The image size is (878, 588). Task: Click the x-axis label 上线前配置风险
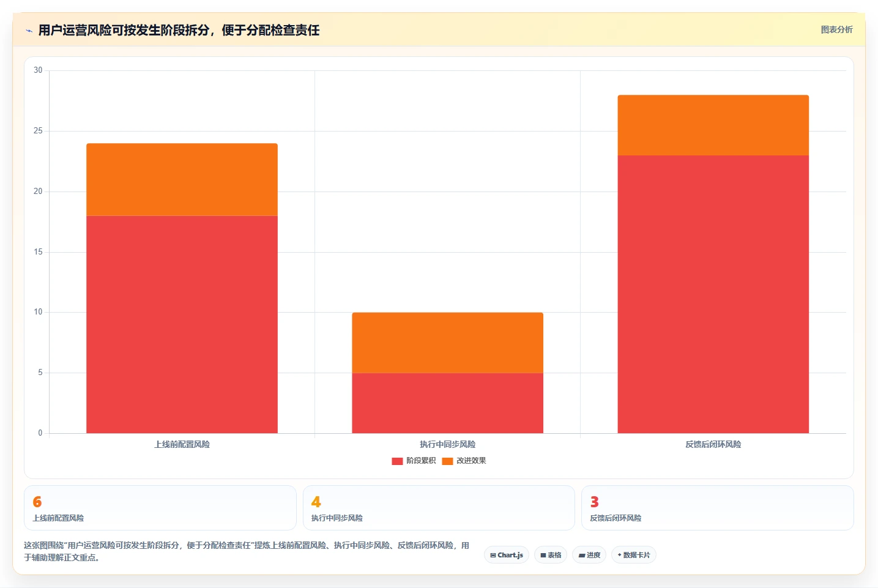tap(182, 444)
